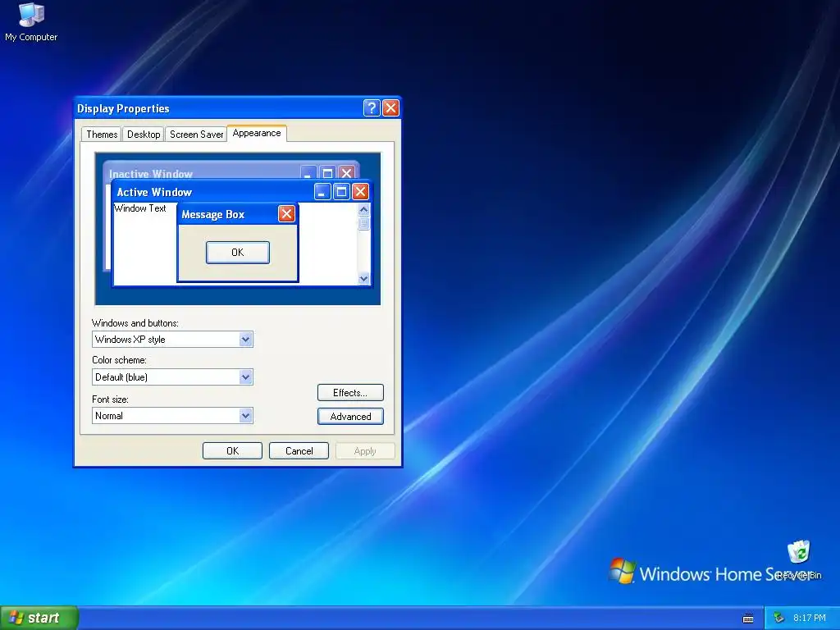Switch to the Screen Saver tab
Image resolution: width=840 pixels, height=630 pixels.
(196, 135)
